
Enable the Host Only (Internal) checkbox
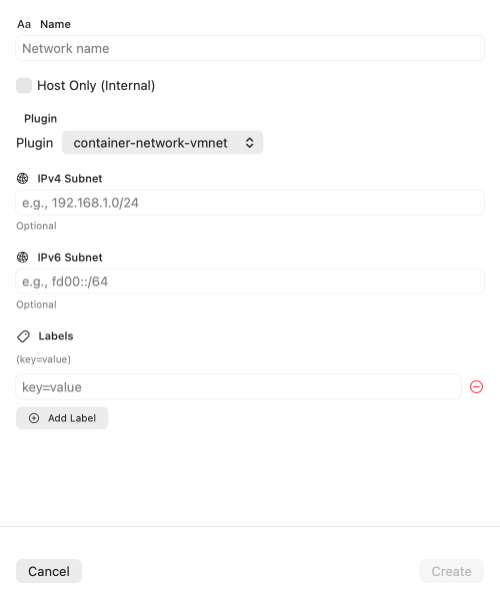coord(24,86)
